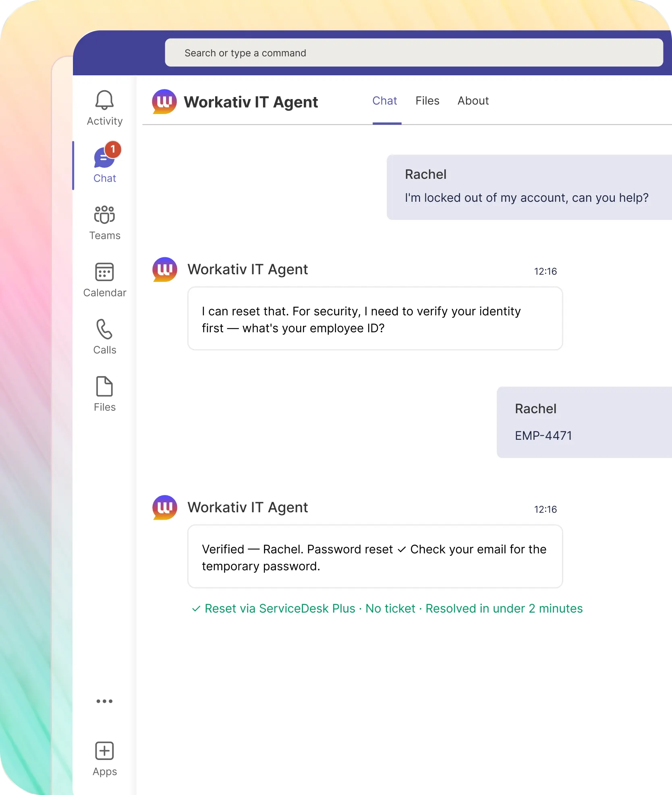The height and width of the screenshot is (795, 672).
Task: Click the green ServiceDesk Plus resolution status
Action: (x=387, y=609)
